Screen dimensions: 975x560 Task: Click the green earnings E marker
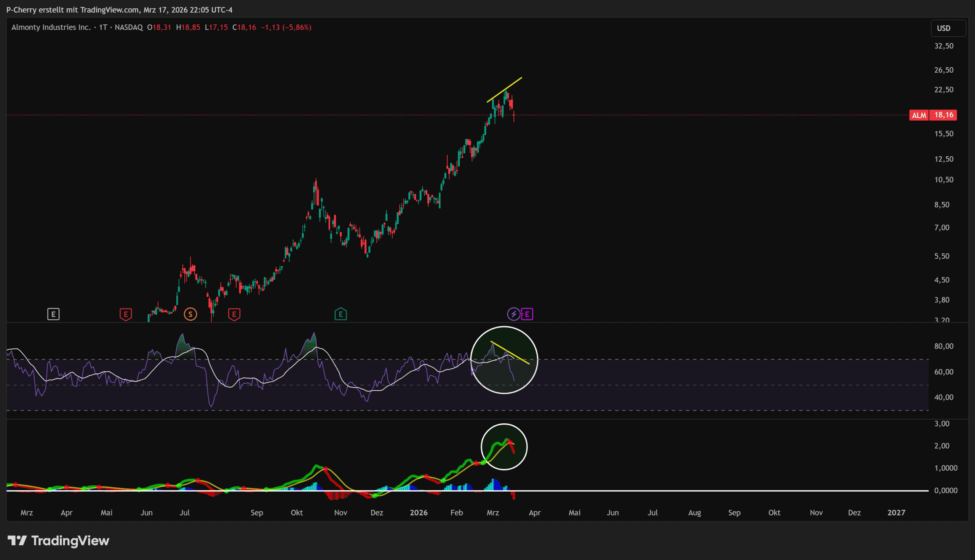click(x=340, y=314)
